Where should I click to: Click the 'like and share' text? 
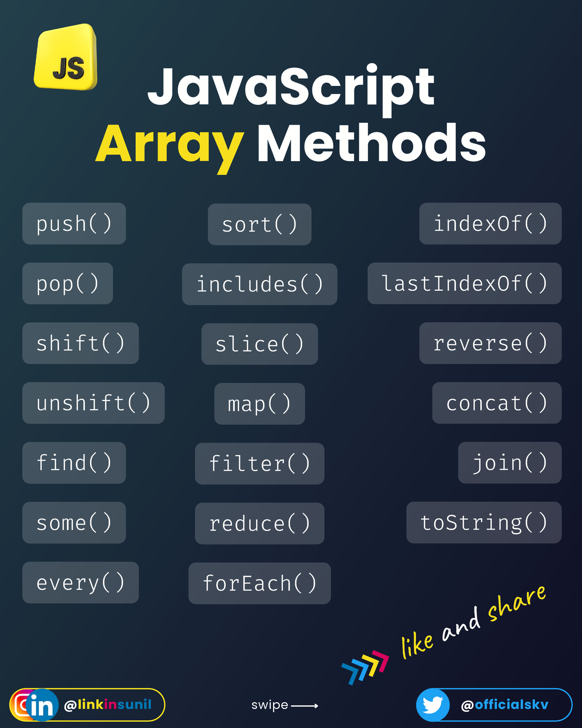(473, 621)
